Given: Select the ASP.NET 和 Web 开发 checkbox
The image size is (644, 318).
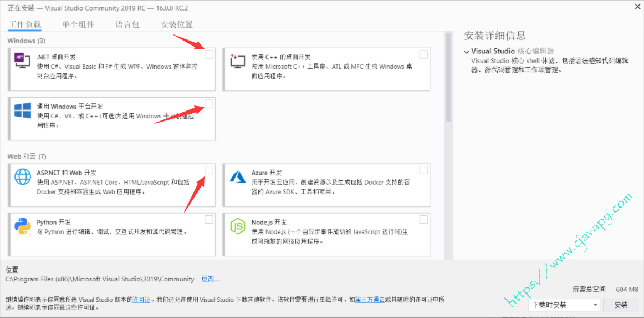Looking at the screenshot, I should coord(208,170).
